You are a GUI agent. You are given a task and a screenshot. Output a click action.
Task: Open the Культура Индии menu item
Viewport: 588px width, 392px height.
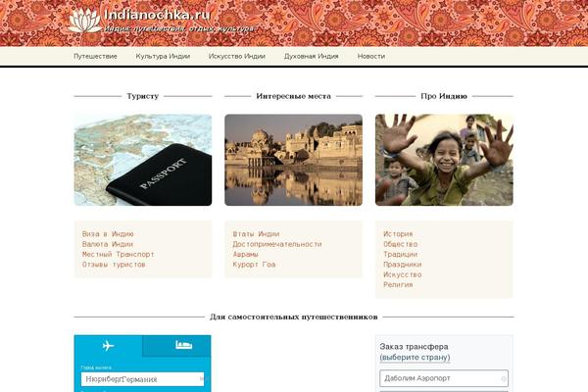(163, 56)
